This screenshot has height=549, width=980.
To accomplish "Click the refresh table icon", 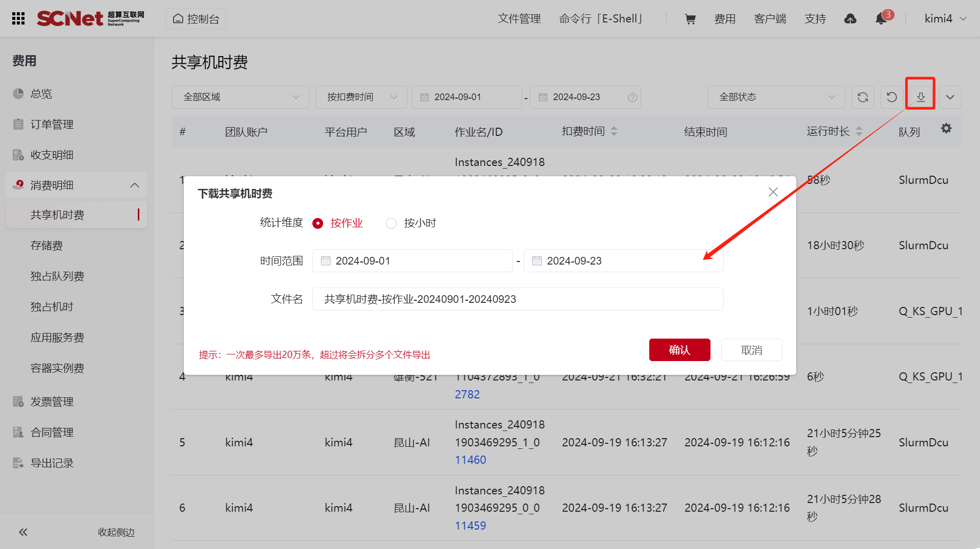I will (863, 97).
